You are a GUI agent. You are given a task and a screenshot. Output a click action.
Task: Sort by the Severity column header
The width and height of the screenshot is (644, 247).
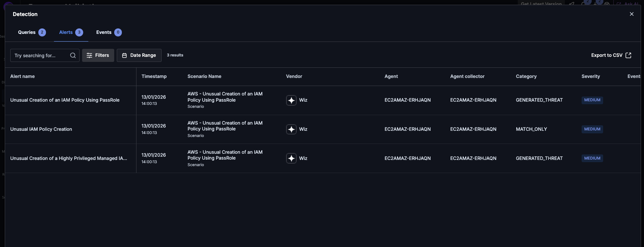[x=590, y=77]
